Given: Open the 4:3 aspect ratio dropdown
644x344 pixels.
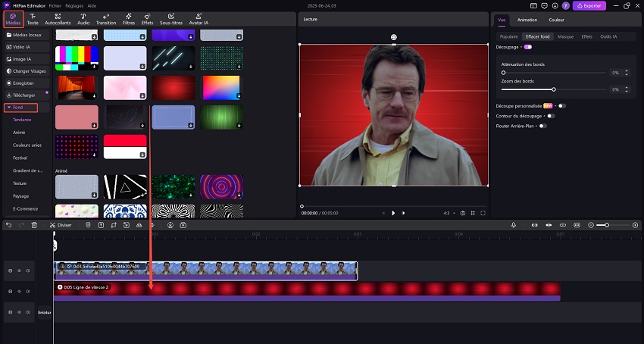Looking at the screenshot, I should pos(449,213).
